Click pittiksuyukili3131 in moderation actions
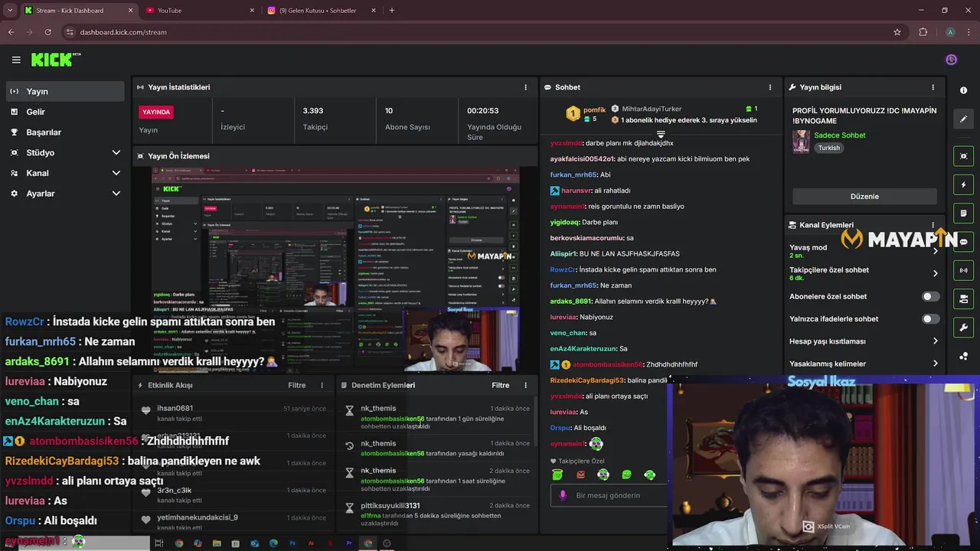Screen dimensions: 980x551 pyautogui.click(x=390, y=506)
